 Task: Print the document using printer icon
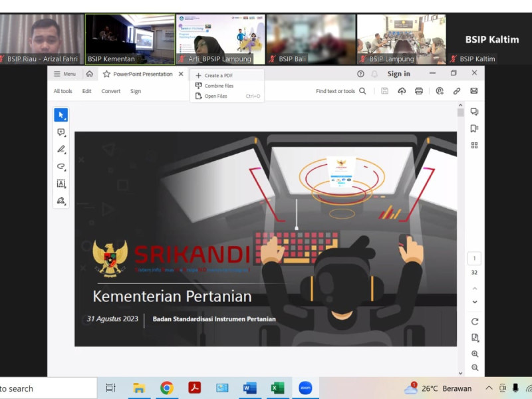419,91
